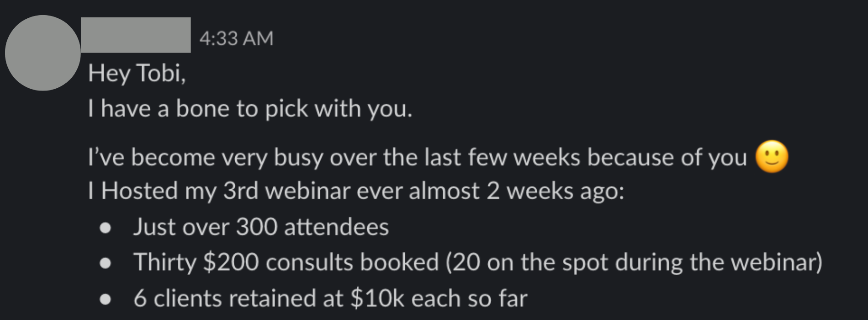
Task: Click the '$200' amount in the message
Action: click(x=231, y=262)
